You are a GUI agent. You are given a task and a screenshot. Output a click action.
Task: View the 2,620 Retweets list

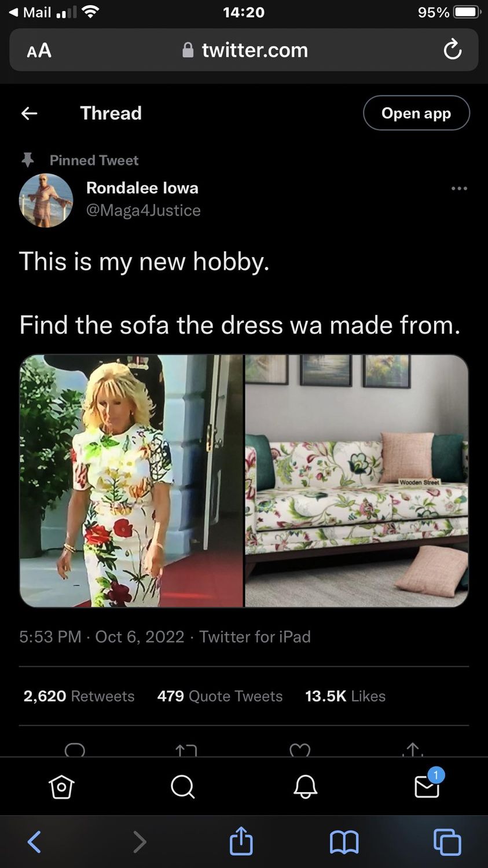(79, 696)
